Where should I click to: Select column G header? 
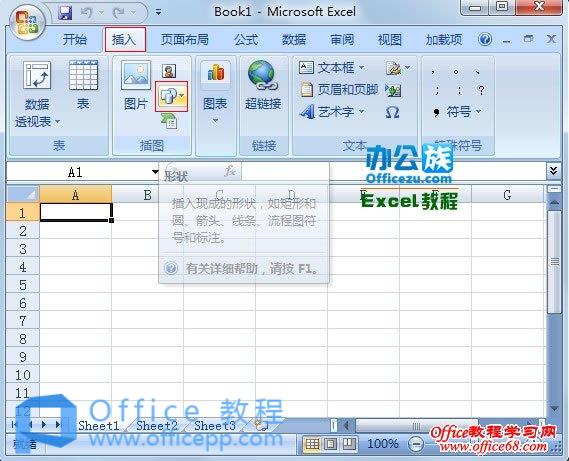click(x=507, y=195)
